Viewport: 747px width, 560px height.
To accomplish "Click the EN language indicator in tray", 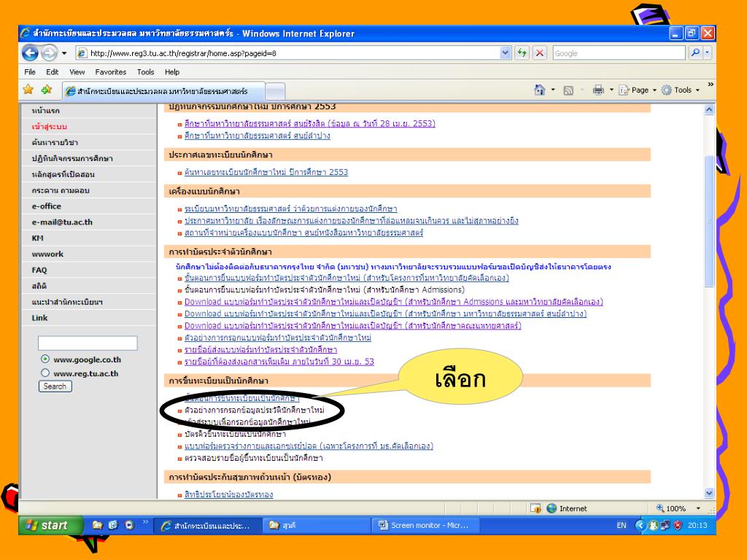I will click(622, 525).
